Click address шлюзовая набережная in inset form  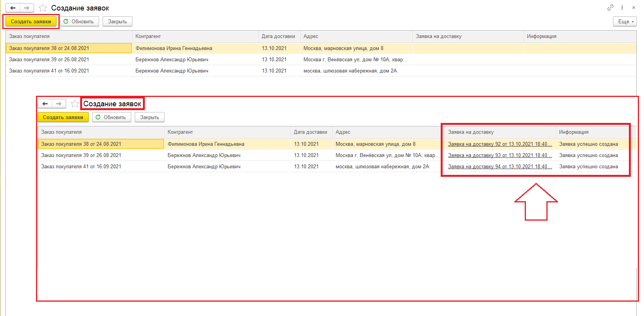pyautogui.click(x=382, y=166)
